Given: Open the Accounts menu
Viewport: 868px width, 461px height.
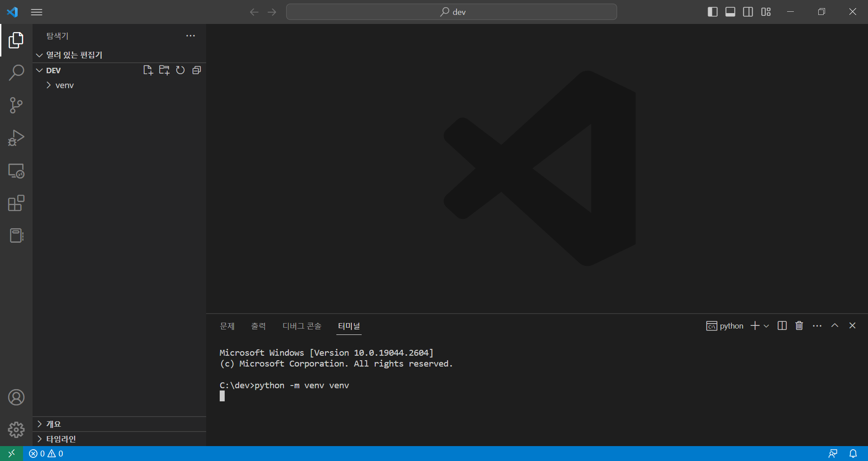Looking at the screenshot, I should point(16,397).
